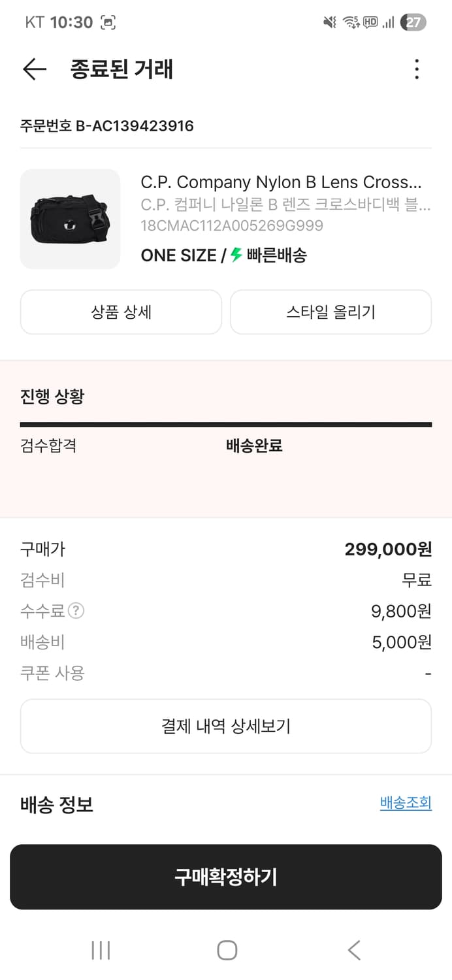Viewport: 452px width, 980px height.
Task: Open the 스타일 올리기 option
Action: 331,312
